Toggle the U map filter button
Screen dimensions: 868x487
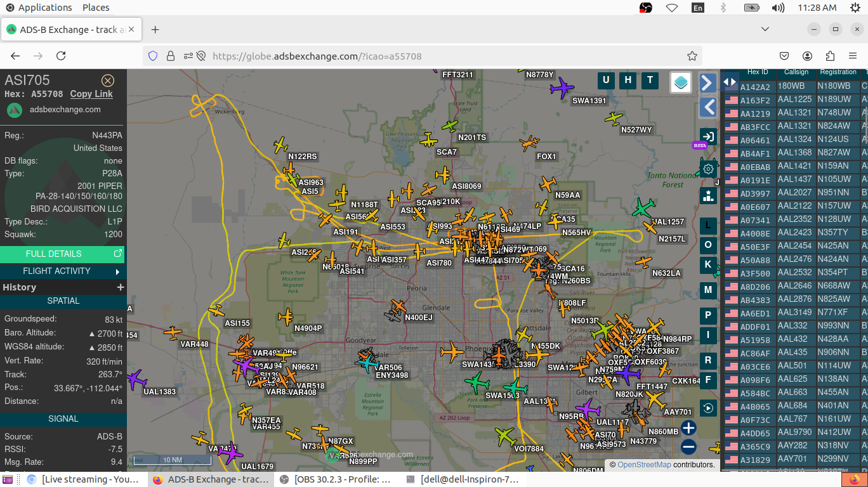[x=606, y=80]
